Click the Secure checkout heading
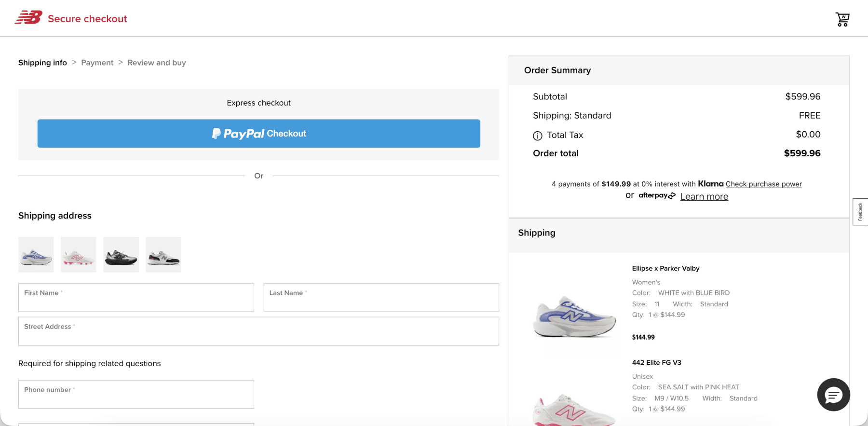The width and height of the screenshot is (868, 426). pos(87,19)
